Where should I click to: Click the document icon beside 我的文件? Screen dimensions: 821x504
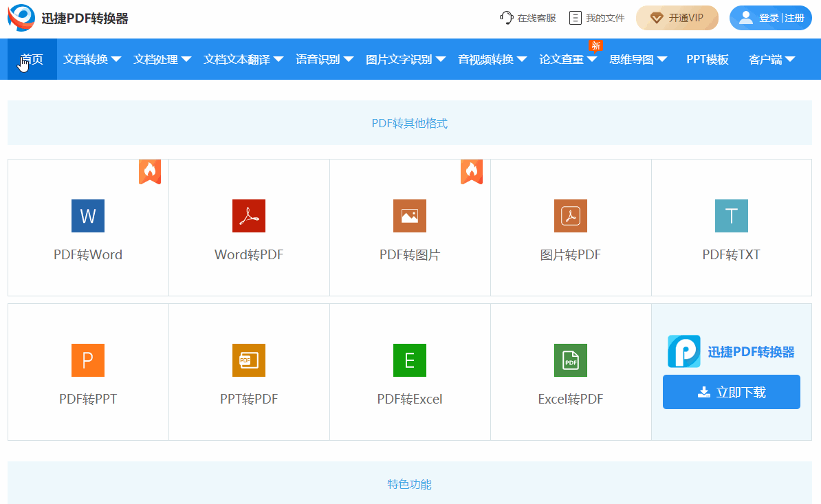[575, 18]
